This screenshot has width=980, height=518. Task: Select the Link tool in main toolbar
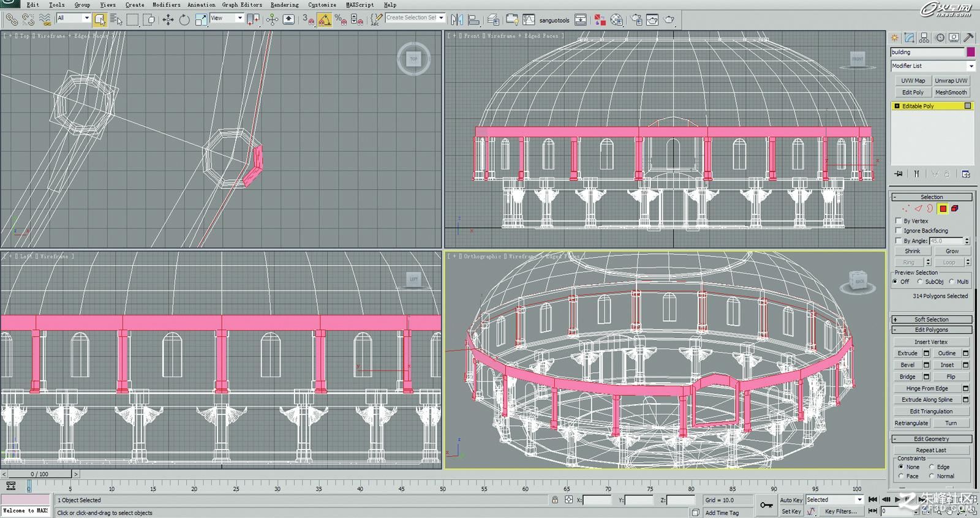(12, 20)
